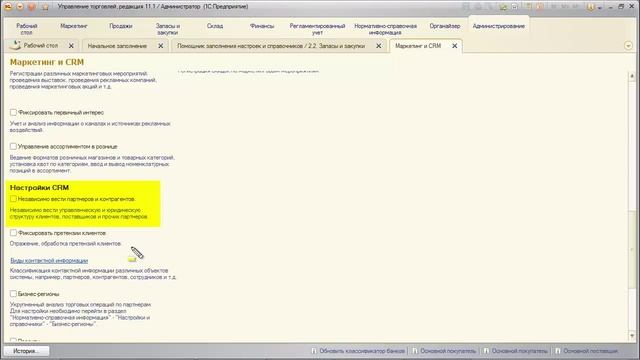Expand the arrow beside the info icon

pyautogui.click(x=600, y=7)
